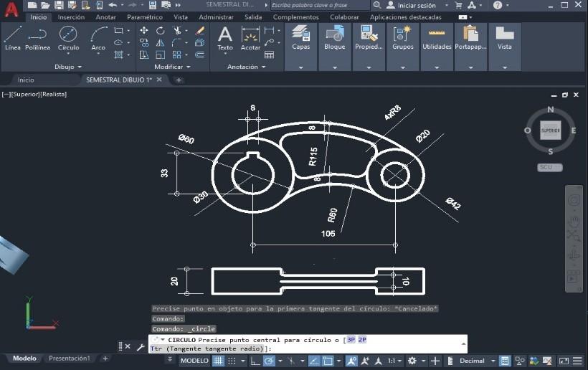588x370 pixels.
Task: Open the Utilidades panel
Action: coord(437,37)
